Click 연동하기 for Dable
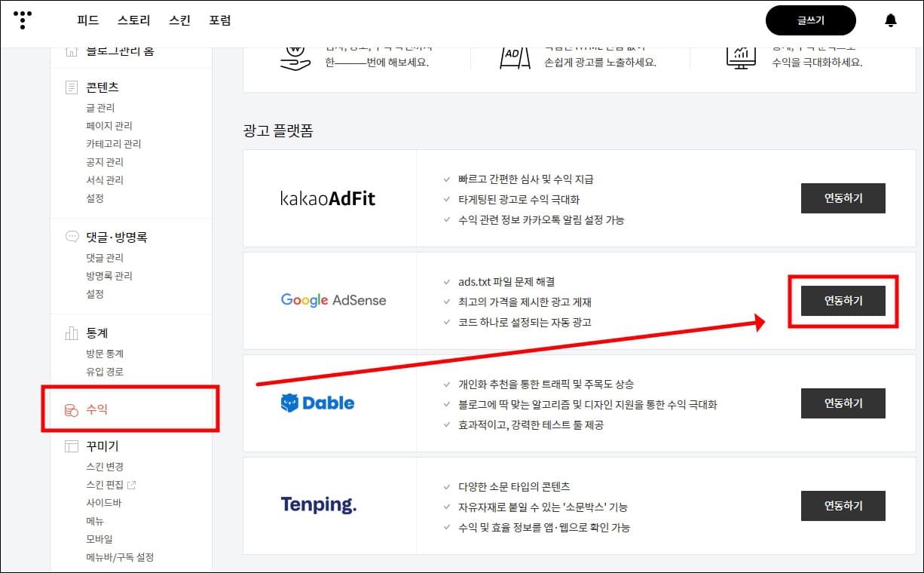Viewport: 924px width, 573px height. tap(843, 403)
